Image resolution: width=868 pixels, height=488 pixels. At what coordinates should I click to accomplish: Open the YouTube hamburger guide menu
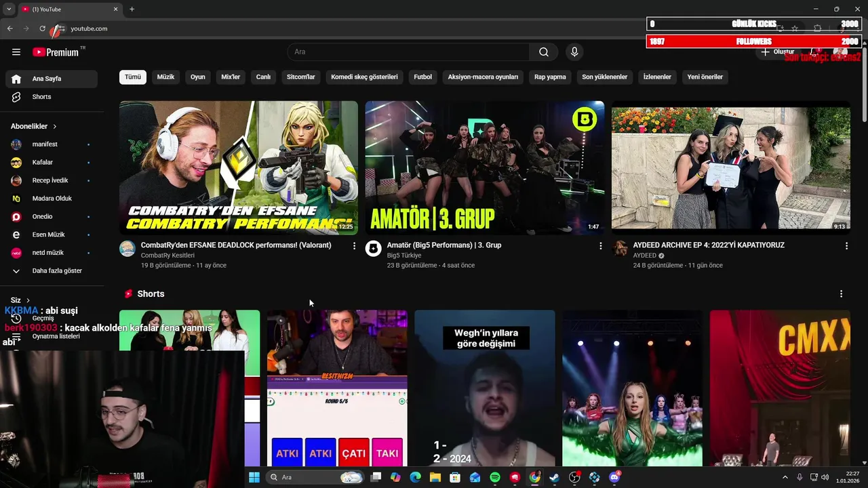[16, 52]
